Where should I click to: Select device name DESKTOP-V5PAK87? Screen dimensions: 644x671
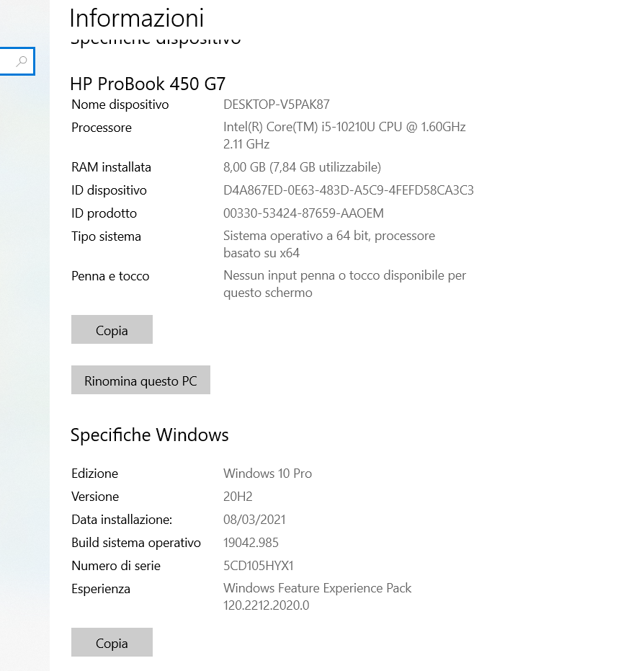276,105
